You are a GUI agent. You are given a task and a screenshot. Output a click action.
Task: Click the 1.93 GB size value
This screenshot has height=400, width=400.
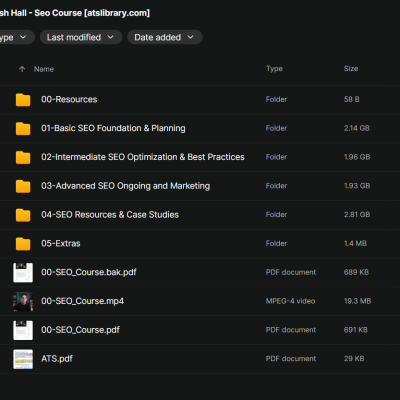pos(357,186)
